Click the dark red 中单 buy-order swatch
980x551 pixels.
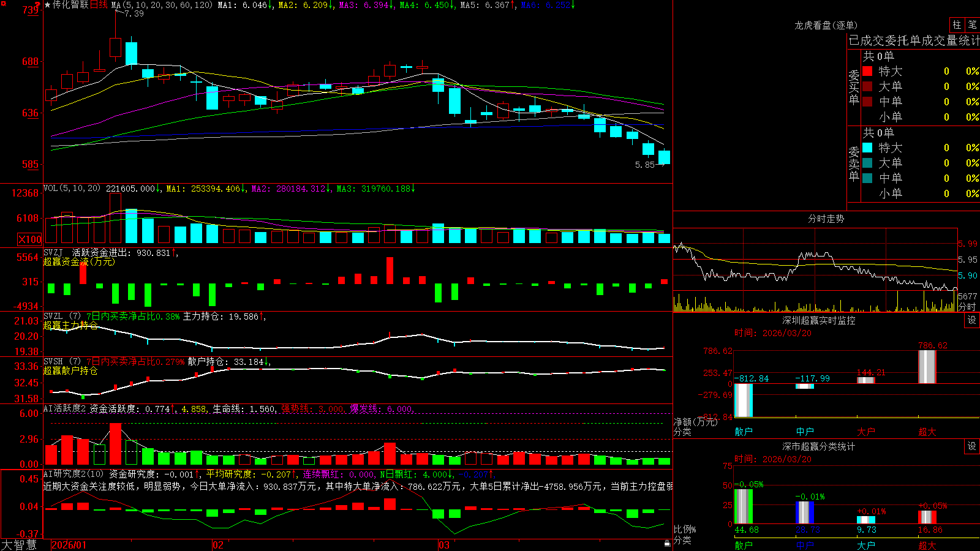tap(867, 102)
